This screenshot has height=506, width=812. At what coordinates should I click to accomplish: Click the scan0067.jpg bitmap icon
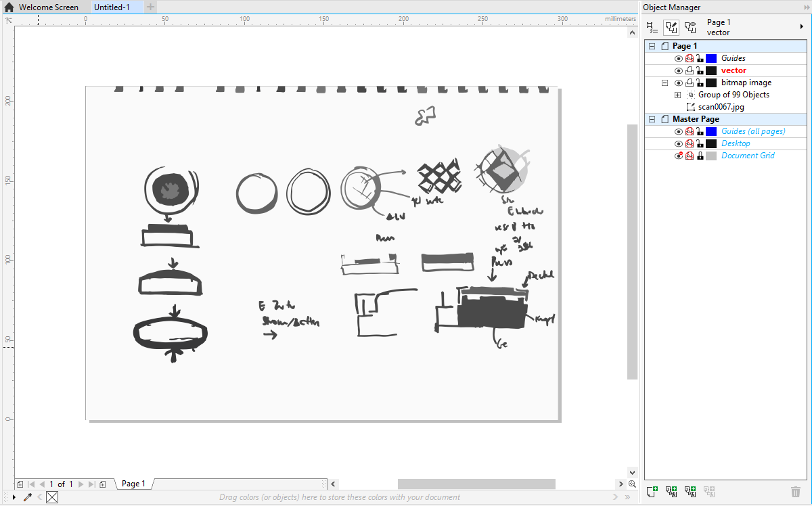(690, 107)
